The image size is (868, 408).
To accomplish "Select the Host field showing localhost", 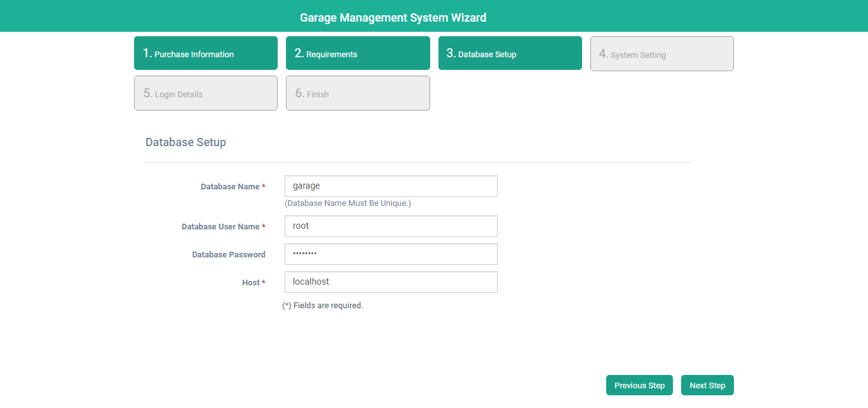I will 391,282.
